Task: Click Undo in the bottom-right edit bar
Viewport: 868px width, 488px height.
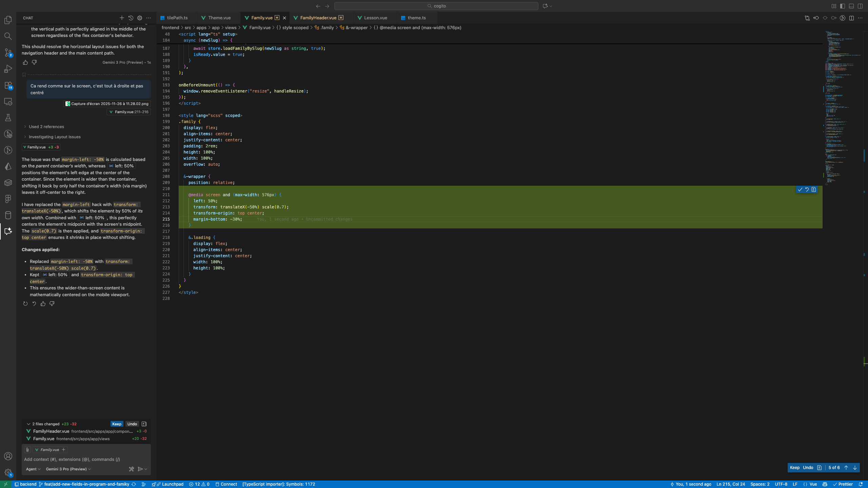Action: (x=808, y=468)
